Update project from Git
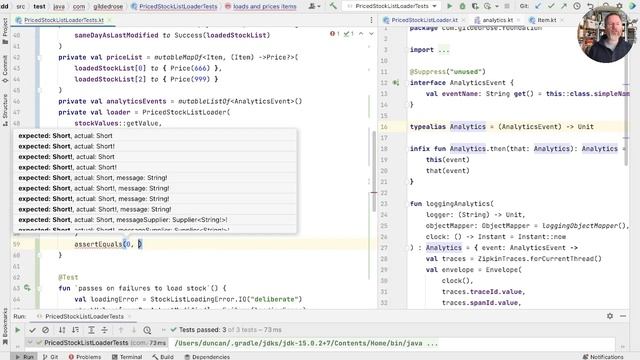 tap(538, 6)
